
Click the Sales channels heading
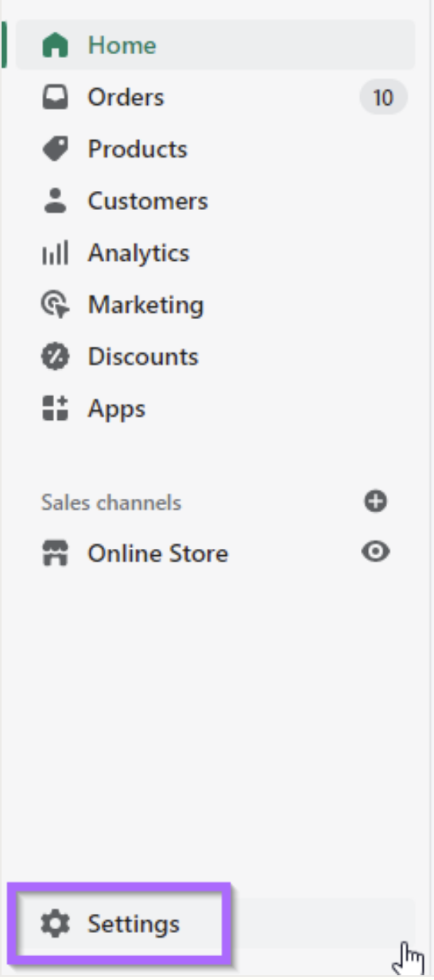coord(111,503)
